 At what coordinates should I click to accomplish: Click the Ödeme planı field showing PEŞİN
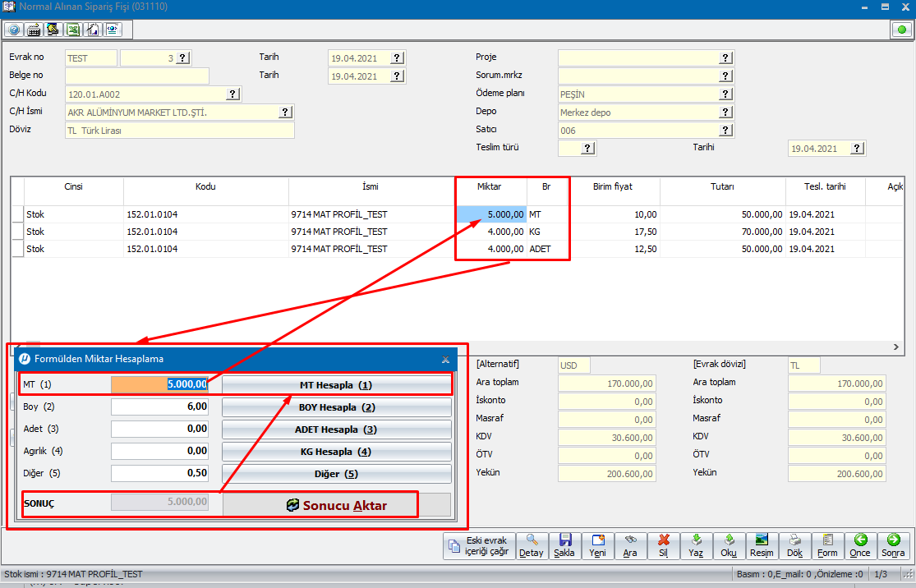[x=646, y=94]
